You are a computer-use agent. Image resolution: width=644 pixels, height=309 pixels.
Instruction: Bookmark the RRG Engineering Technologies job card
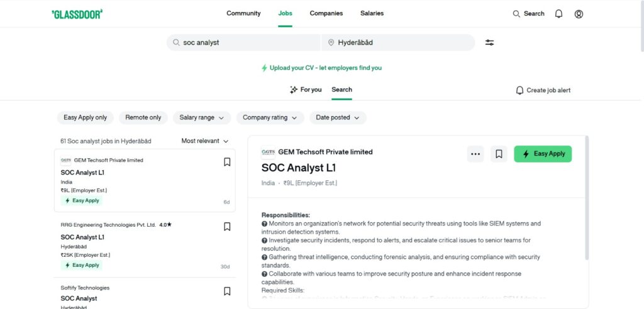(227, 227)
